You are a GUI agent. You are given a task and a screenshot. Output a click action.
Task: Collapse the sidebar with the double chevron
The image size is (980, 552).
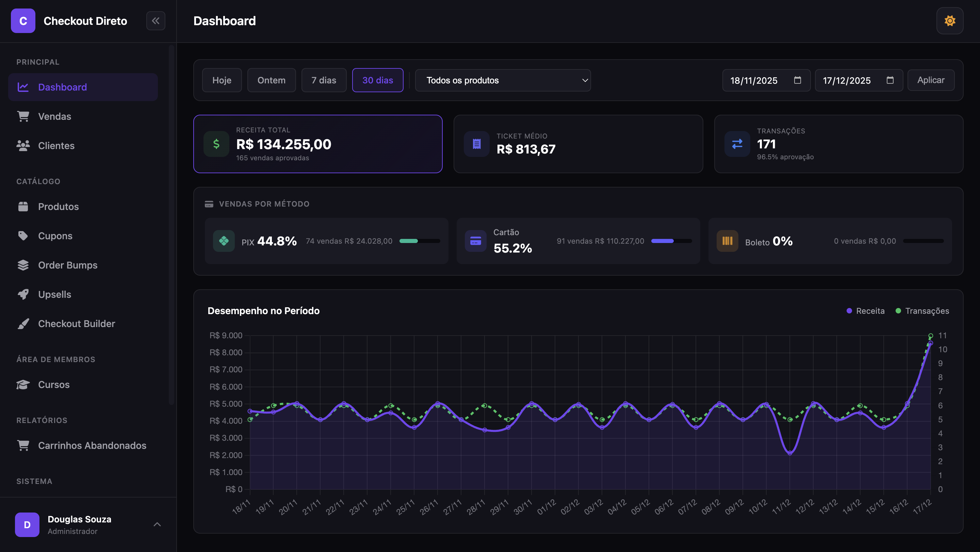coord(156,21)
